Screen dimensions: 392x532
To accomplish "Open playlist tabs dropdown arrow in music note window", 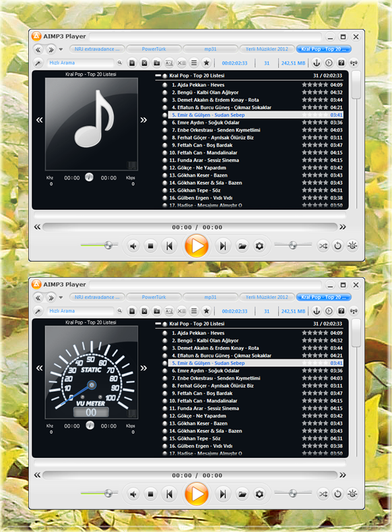I will 61,49.
